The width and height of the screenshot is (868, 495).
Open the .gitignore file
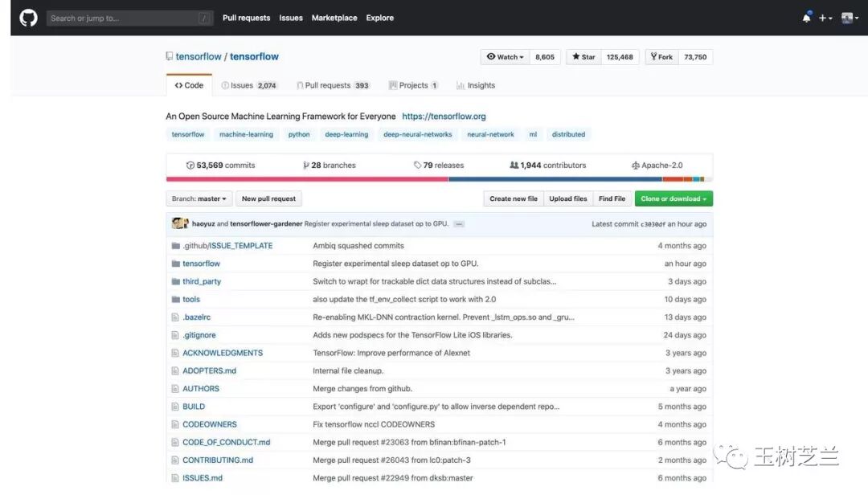point(199,335)
